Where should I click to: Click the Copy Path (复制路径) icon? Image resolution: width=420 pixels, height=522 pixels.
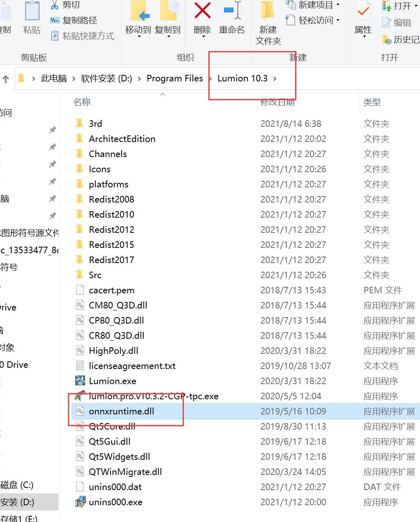tap(54, 20)
